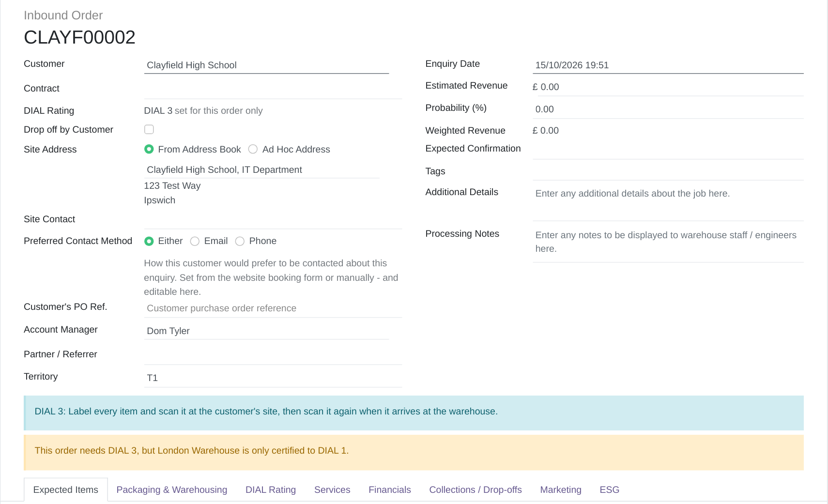Open the site address field for IT Department
The height and width of the screenshot is (504, 828).
point(261,170)
